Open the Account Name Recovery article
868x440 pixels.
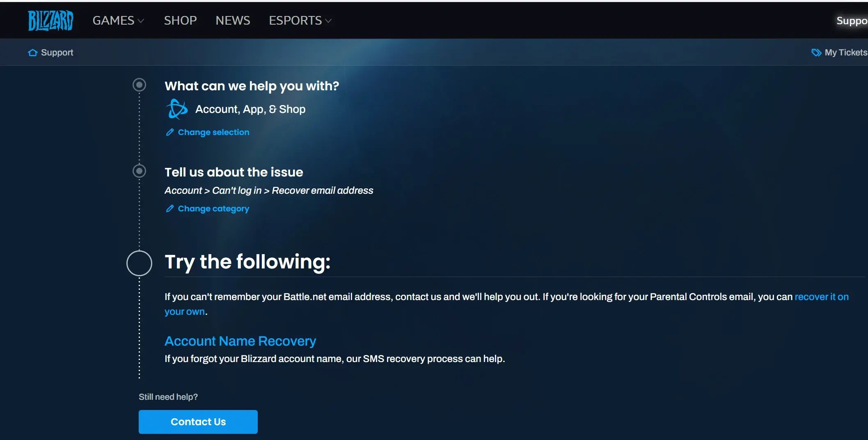[x=240, y=341]
